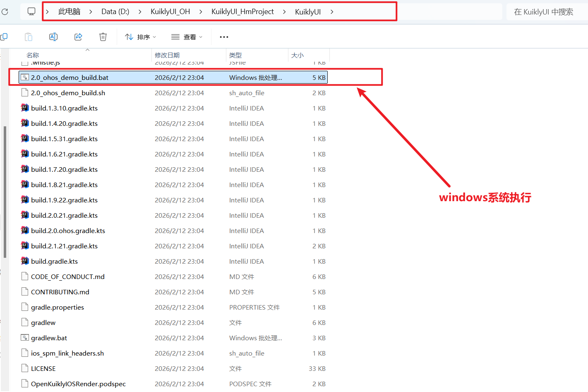
Task: Click KuiklyUI breadcrumb segment
Action: (308, 12)
